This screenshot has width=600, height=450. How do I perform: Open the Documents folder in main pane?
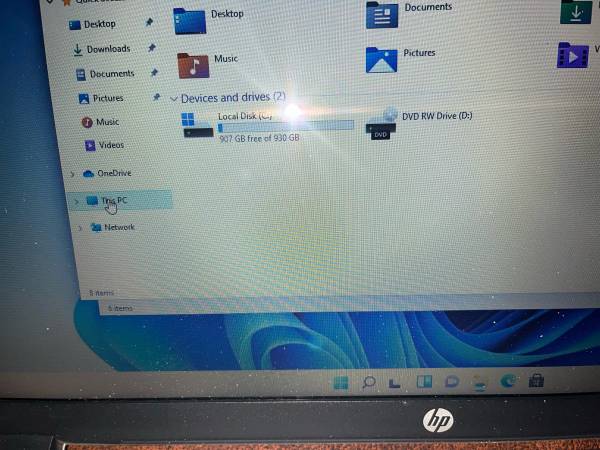coord(382,14)
